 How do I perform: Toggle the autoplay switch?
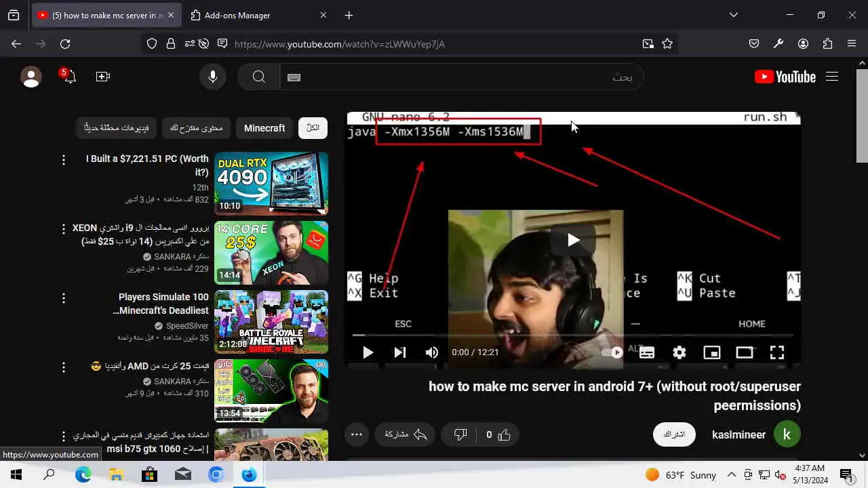pos(612,352)
